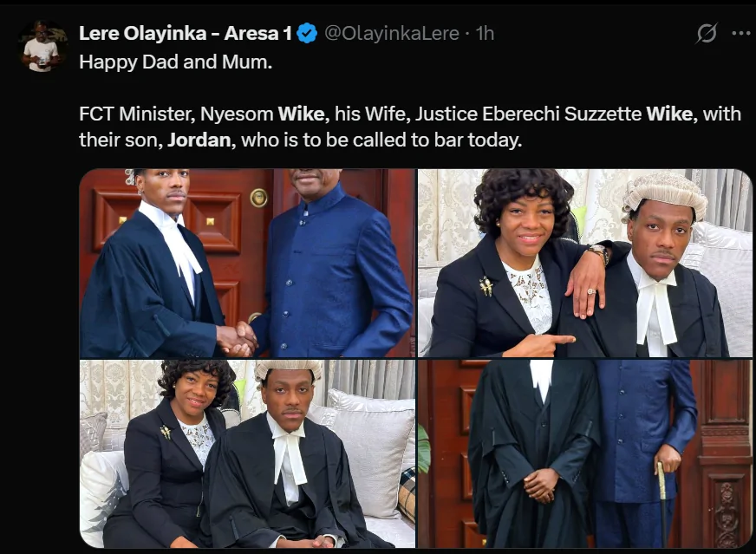Open the photo showing a walking cane

pyautogui.click(x=585, y=453)
